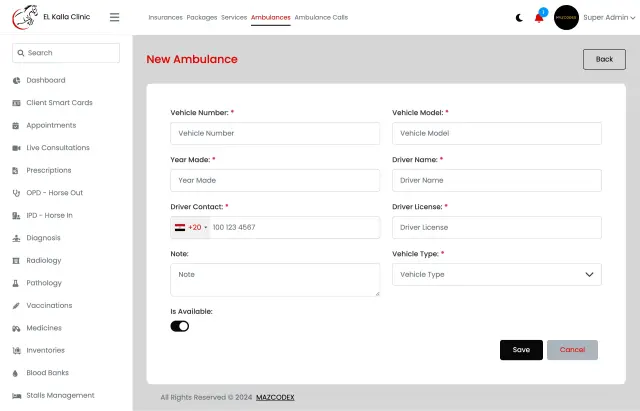Click the Client Smart Cards icon

coord(16,103)
